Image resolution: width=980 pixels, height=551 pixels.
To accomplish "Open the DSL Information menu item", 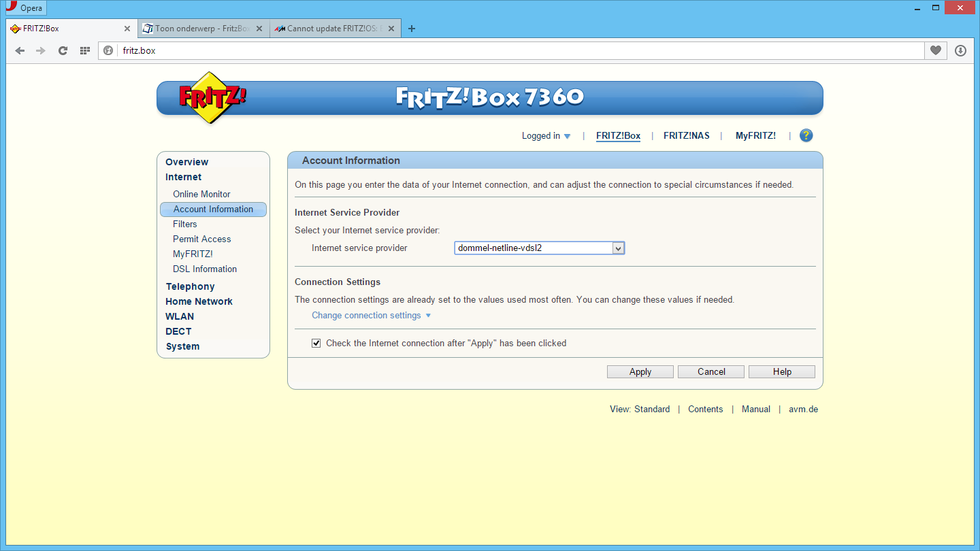I will (x=205, y=269).
